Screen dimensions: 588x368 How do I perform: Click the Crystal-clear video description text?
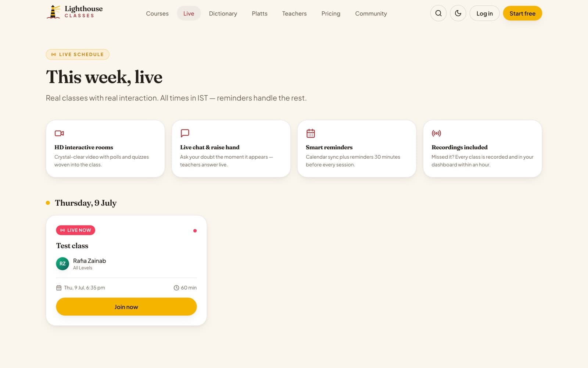click(x=101, y=161)
